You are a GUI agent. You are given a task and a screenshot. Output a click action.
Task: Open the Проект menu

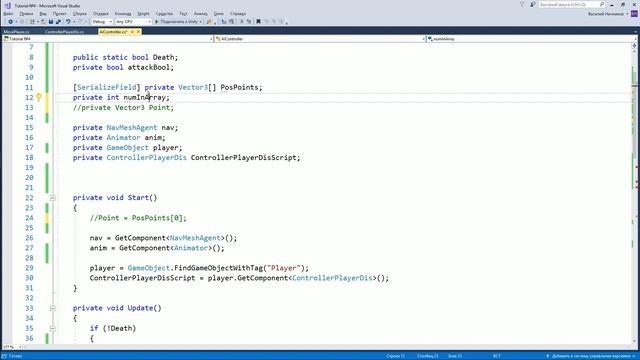[x=60, y=13]
